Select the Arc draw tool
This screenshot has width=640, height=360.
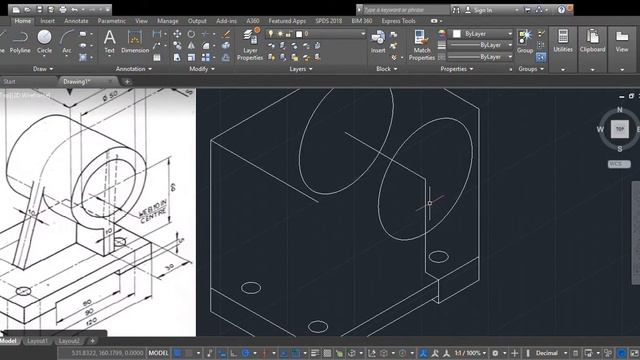(67, 42)
